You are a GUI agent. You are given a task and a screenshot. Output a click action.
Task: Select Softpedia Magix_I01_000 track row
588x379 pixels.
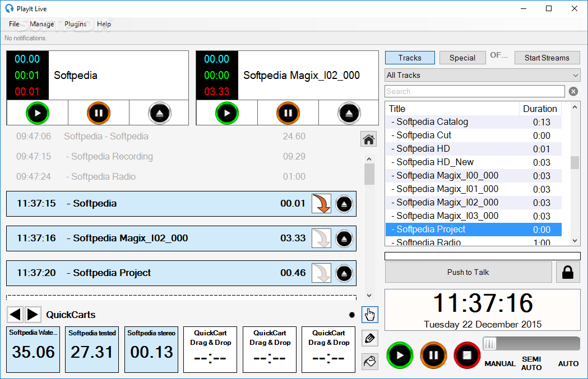[474, 189]
